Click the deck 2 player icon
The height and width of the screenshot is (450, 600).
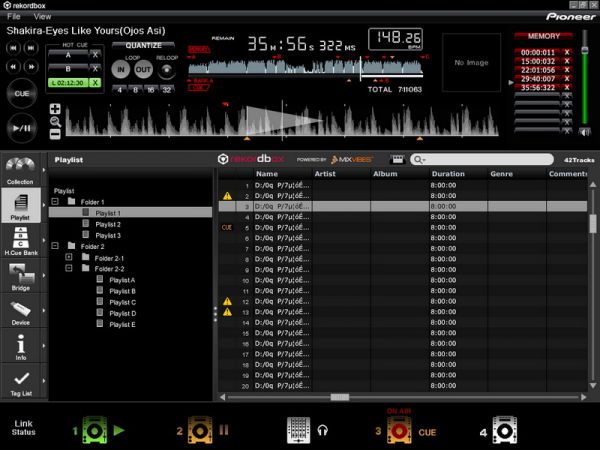199,430
